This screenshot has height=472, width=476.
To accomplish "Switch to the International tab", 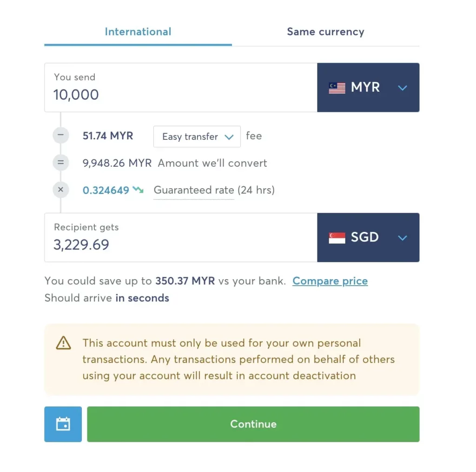I will [138, 32].
